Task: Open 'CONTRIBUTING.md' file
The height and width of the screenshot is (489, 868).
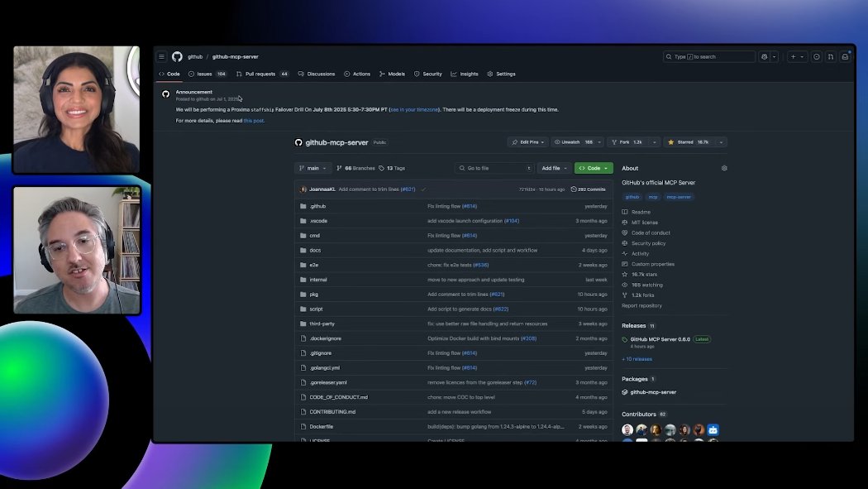Action: coord(332,412)
